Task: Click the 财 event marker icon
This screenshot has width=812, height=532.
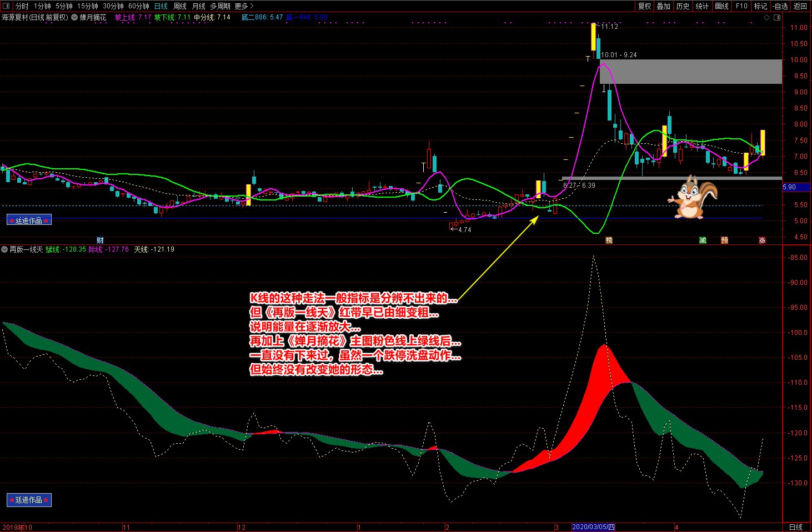Action: click(100, 240)
